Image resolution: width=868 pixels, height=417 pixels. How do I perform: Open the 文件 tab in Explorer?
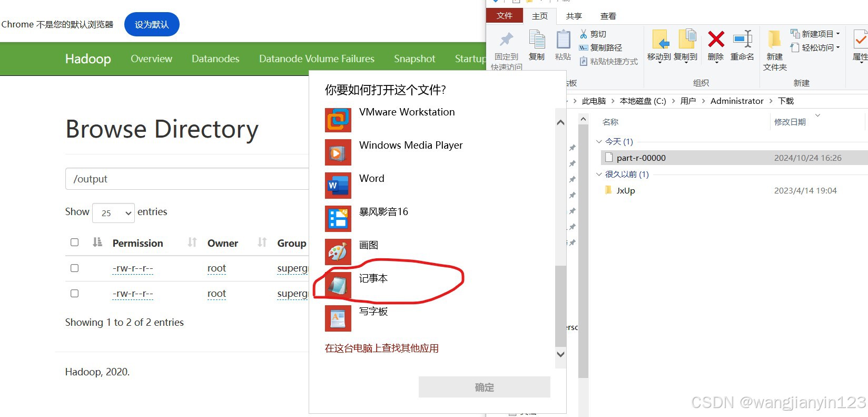tap(505, 16)
